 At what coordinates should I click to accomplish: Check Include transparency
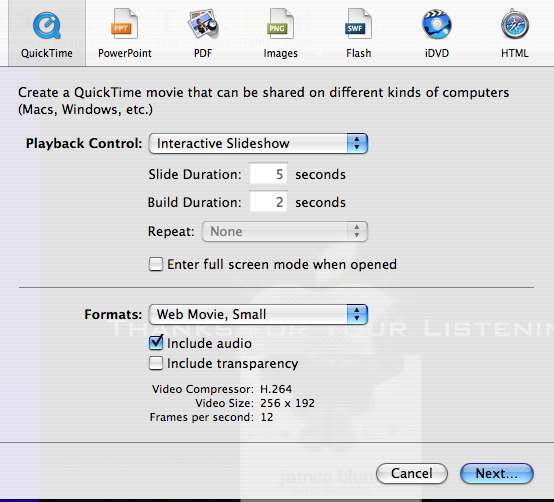[x=156, y=363]
